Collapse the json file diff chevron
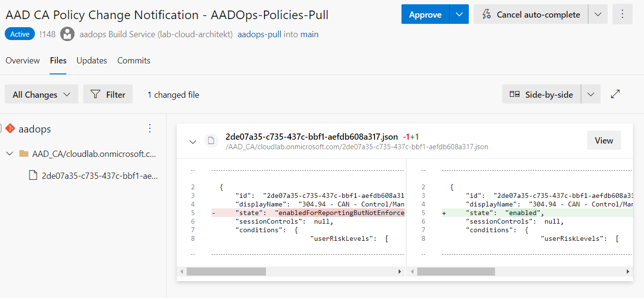Screen dimensions: 644x298 click(192, 142)
